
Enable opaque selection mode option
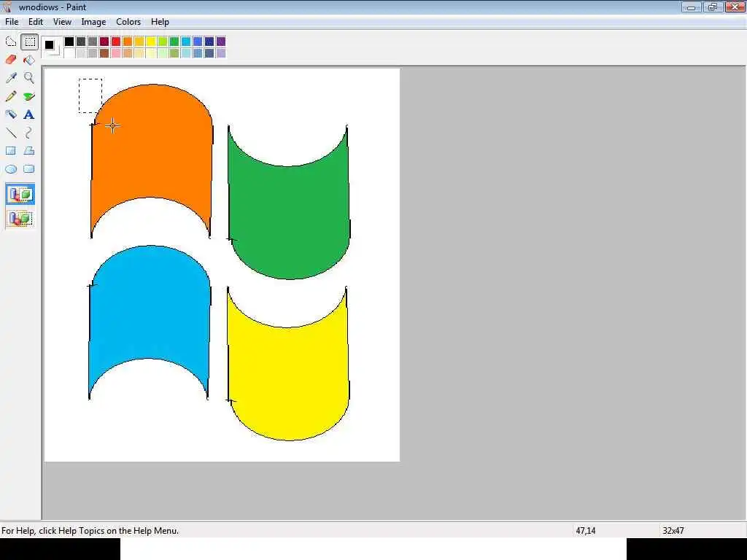pyautogui.click(x=20, y=194)
